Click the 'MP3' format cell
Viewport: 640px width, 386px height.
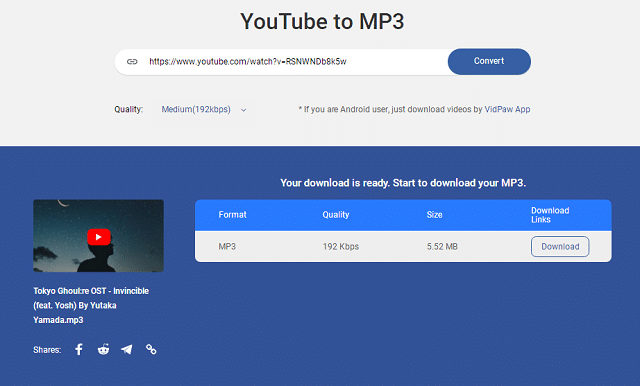(x=227, y=246)
